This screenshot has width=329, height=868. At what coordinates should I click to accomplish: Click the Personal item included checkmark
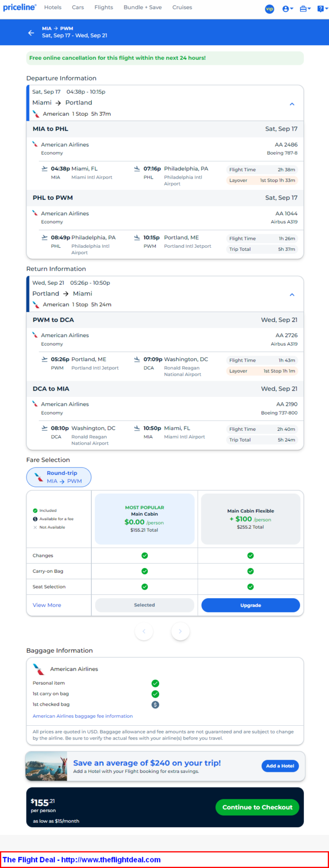155,683
